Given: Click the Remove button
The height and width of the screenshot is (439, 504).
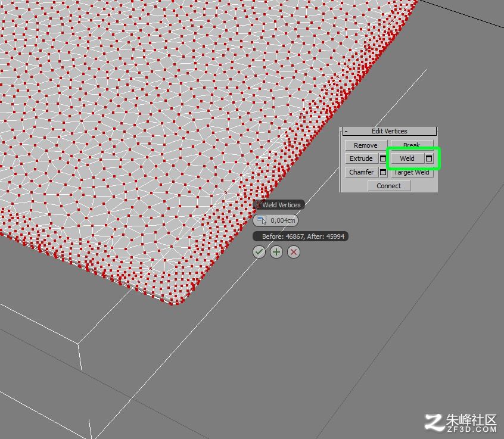Looking at the screenshot, I should click(366, 145).
